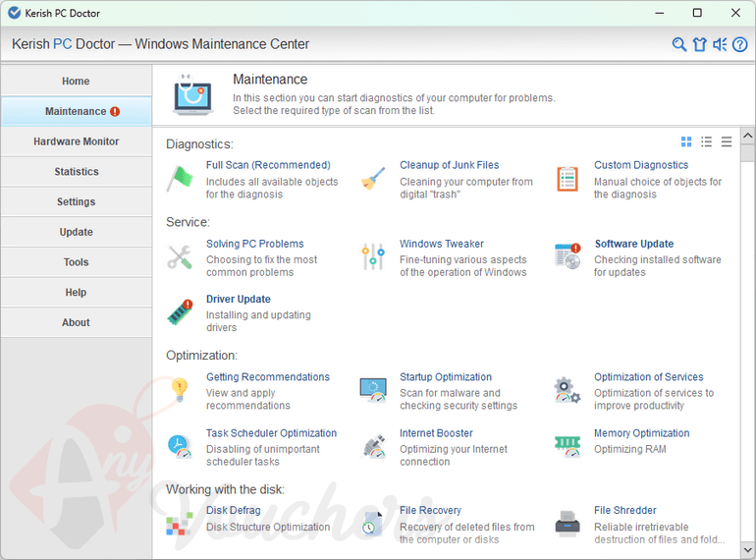Open the Statistics tab

[77, 172]
